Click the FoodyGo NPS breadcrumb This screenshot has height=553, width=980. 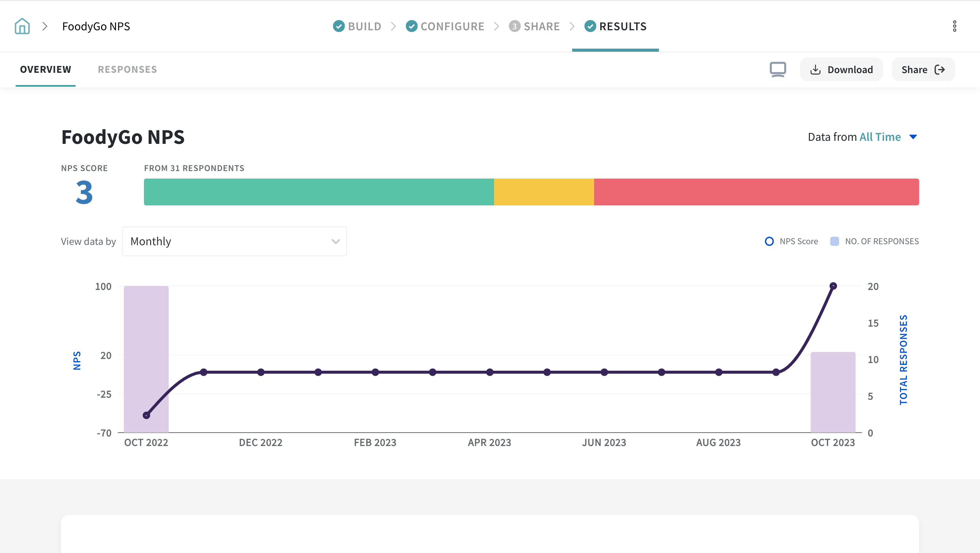click(x=96, y=26)
